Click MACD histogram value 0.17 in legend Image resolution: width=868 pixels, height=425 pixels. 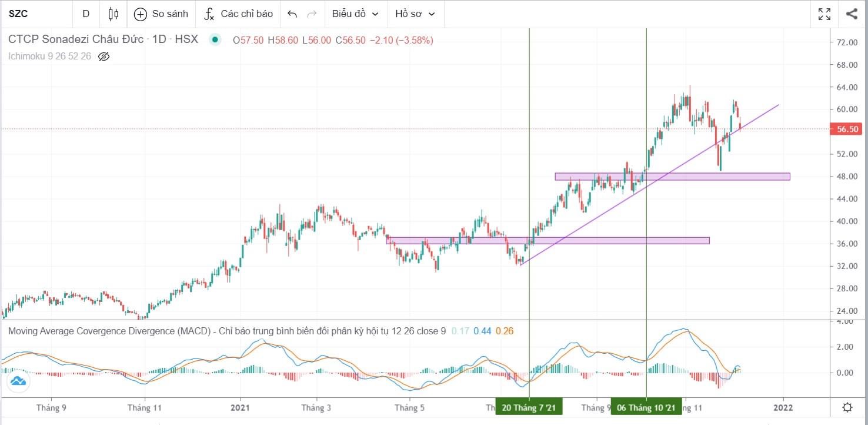pyautogui.click(x=460, y=331)
